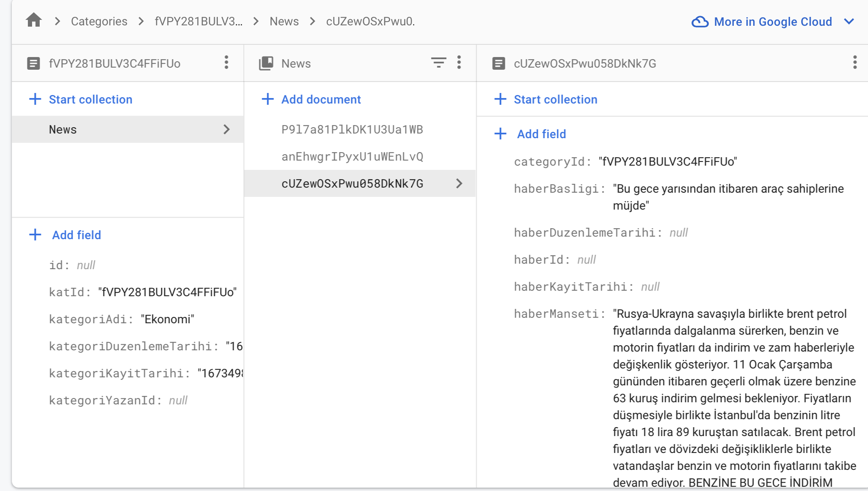Open the three-dot menu for cUZewOSxPwu058DkNk7G

click(855, 63)
